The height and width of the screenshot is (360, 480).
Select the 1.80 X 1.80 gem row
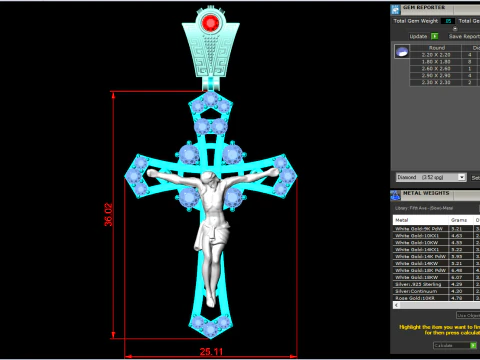pos(445,62)
